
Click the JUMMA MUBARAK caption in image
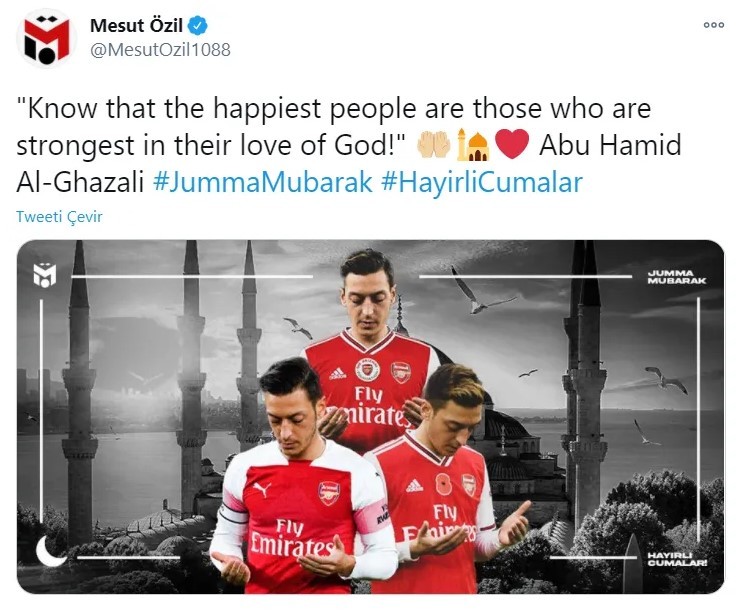click(x=676, y=277)
